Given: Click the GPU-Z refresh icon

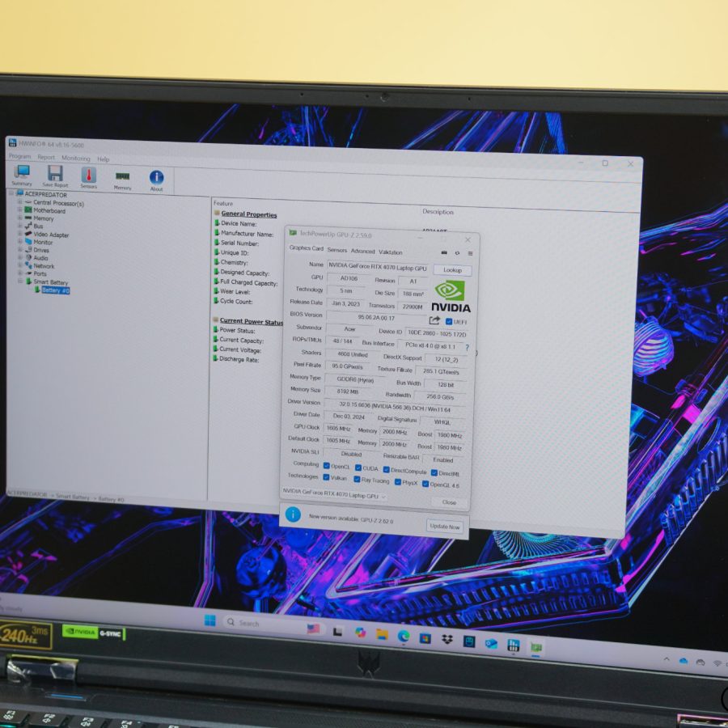Looking at the screenshot, I should [x=457, y=253].
